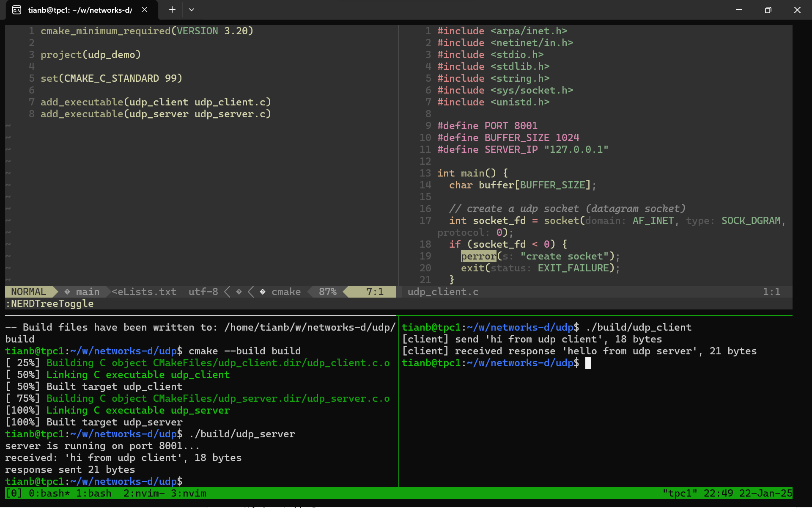Image resolution: width=812 pixels, height=508 pixels.
Task: Click the client shell prompt cursor
Action: [588, 363]
